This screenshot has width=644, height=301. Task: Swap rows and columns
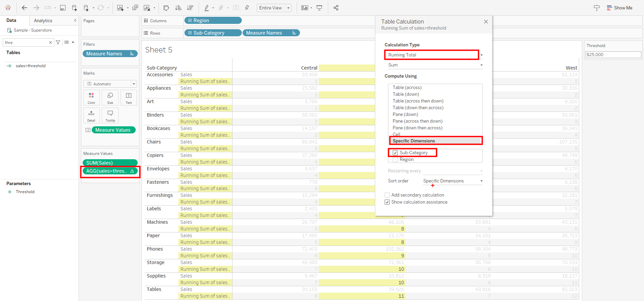click(166, 8)
